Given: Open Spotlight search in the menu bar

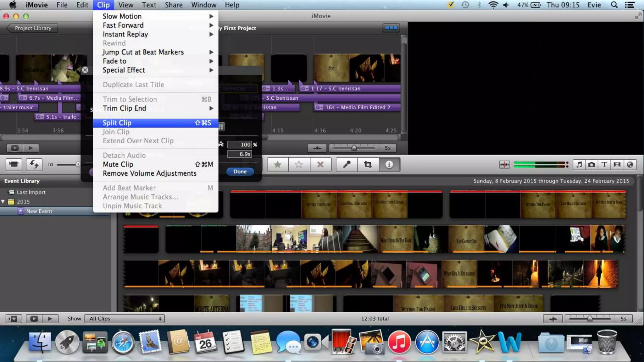Looking at the screenshot, I should [x=614, y=5].
